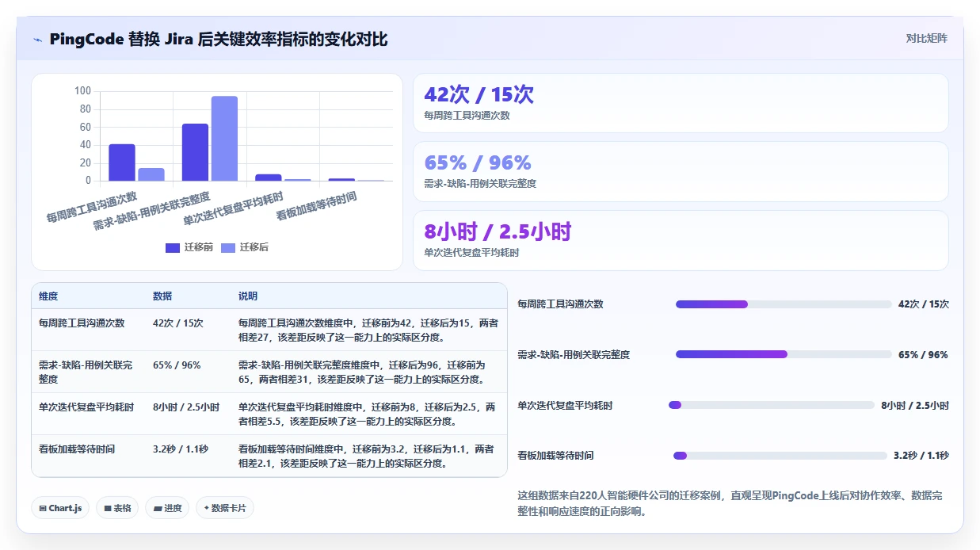980x550 pixels.
Task: Click the footnote about 220人智能硬件公司
Action: [x=730, y=503]
